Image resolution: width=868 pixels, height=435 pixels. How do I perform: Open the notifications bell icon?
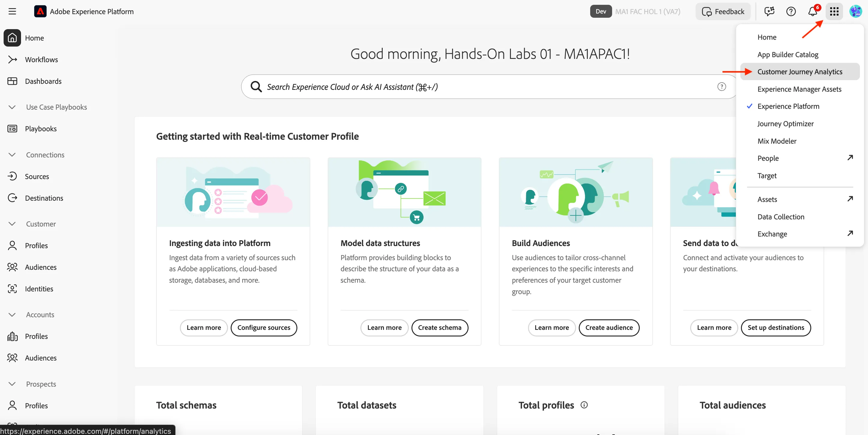(x=813, y=11)
